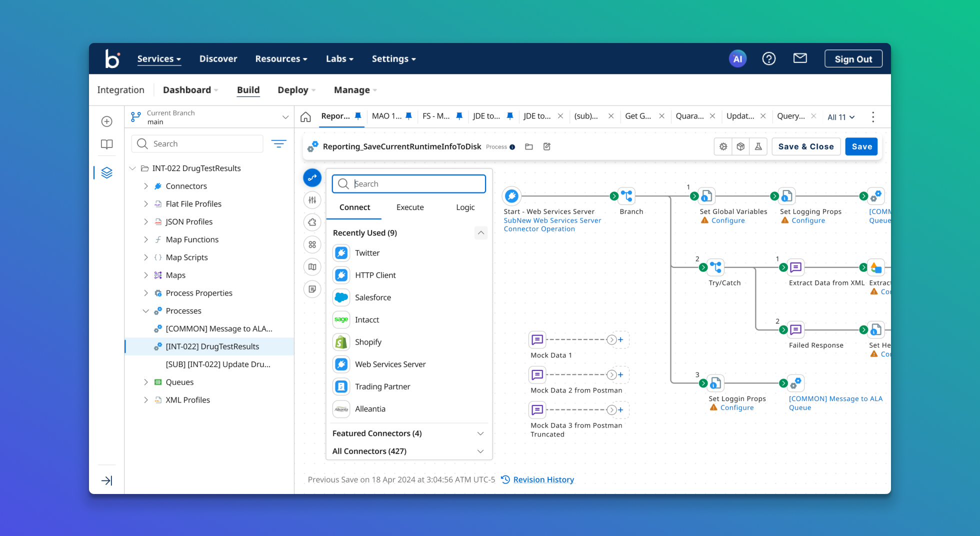The image size is (980, 536).
Task: Open the All 11 tabs dropdown
Action: click(841, 117)
